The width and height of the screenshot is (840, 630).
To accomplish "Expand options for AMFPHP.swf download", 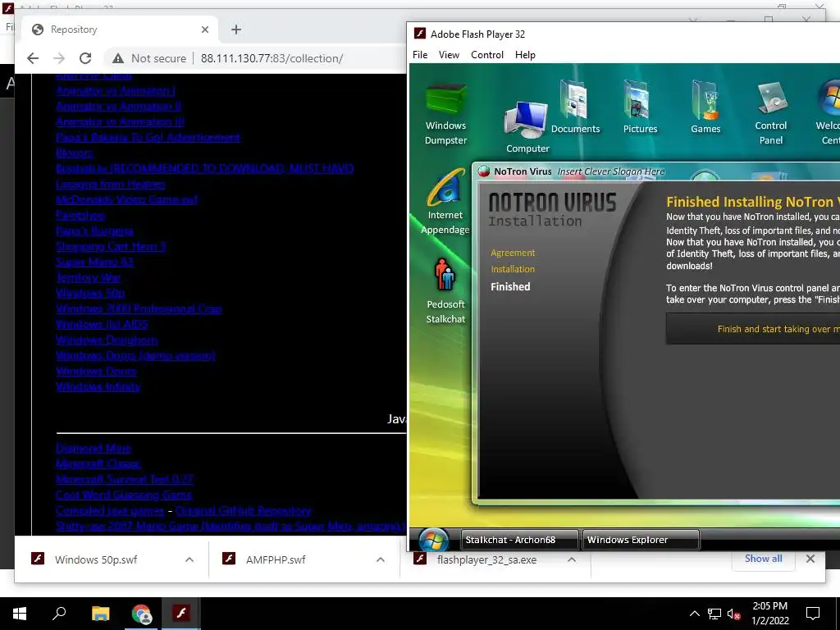I will tap(381, 559).
